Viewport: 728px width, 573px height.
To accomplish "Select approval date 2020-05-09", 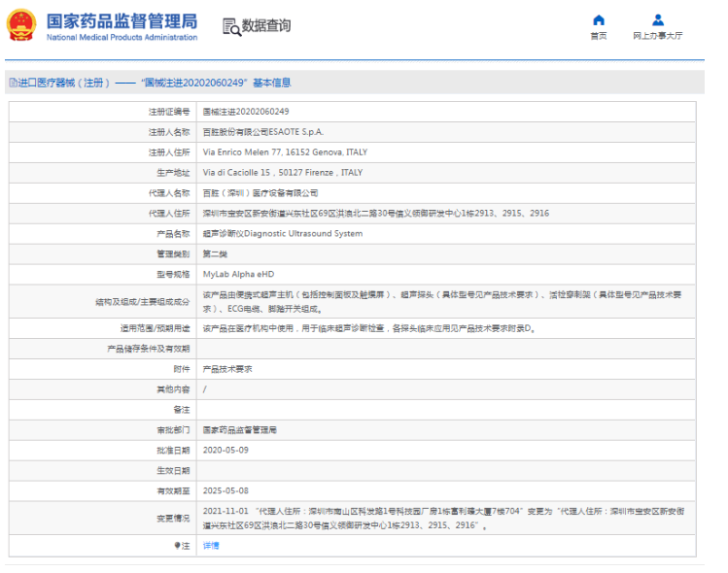I will [x=225, y=451].
